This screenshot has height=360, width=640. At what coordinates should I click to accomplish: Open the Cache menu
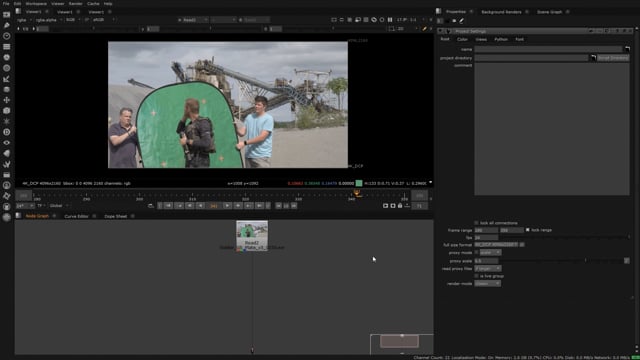93,4
